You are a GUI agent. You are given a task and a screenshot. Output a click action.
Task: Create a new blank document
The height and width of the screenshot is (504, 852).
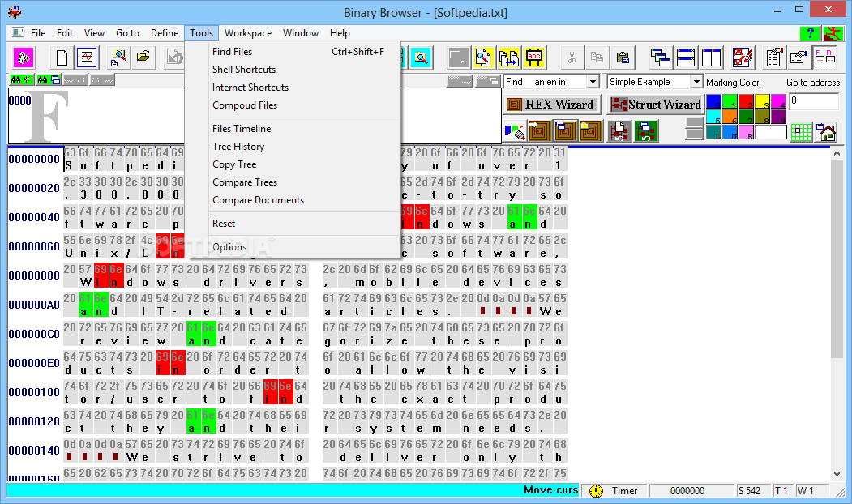coord(62,57)
